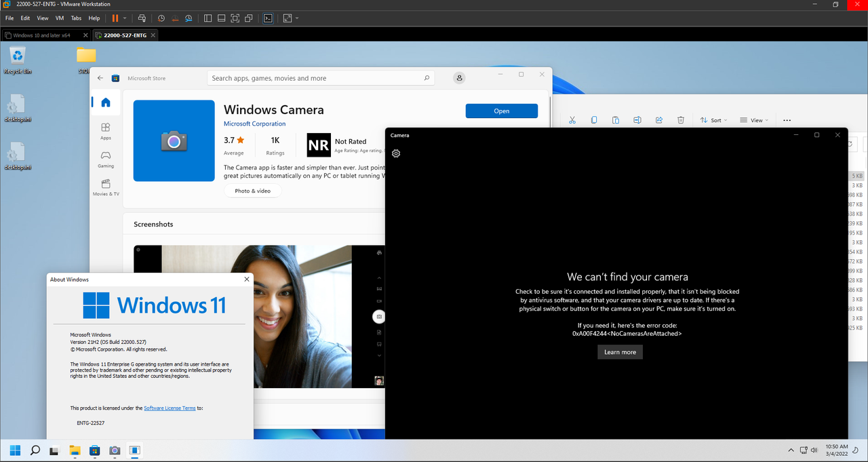The height and width of the screenshot is (462, 868).
Task: Click the NR age rating badge
Action: 319,145
